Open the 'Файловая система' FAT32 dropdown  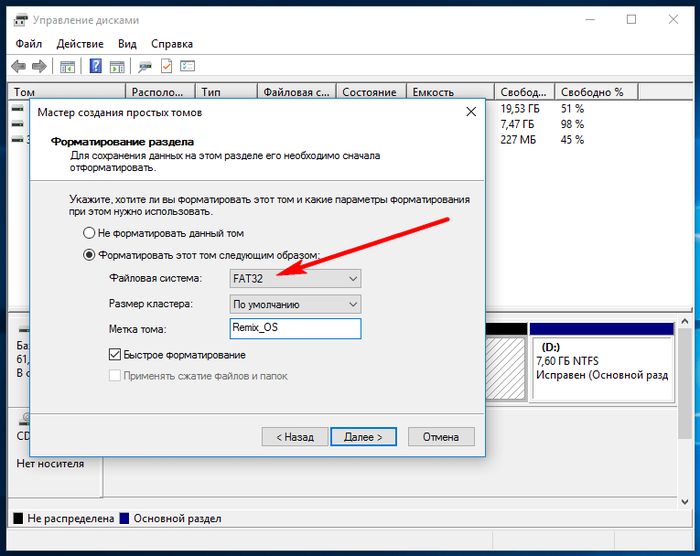(x=295, y=278)
